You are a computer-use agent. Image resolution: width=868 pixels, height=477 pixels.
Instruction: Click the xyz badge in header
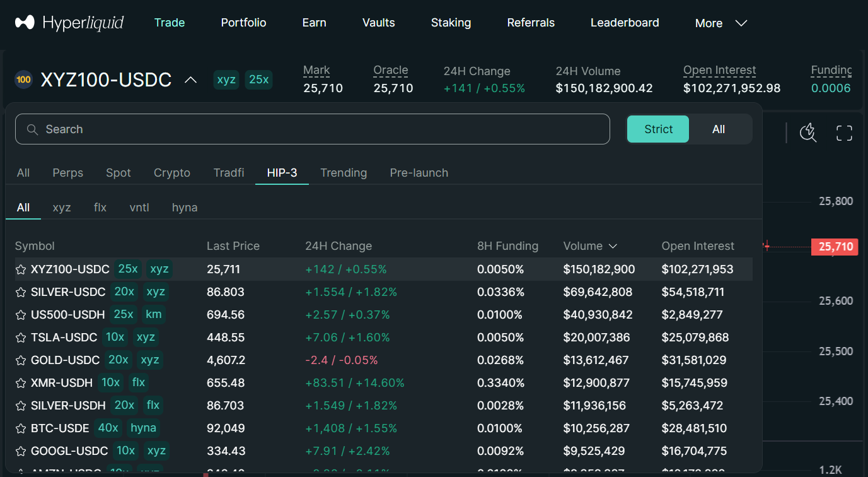point(226,79)
